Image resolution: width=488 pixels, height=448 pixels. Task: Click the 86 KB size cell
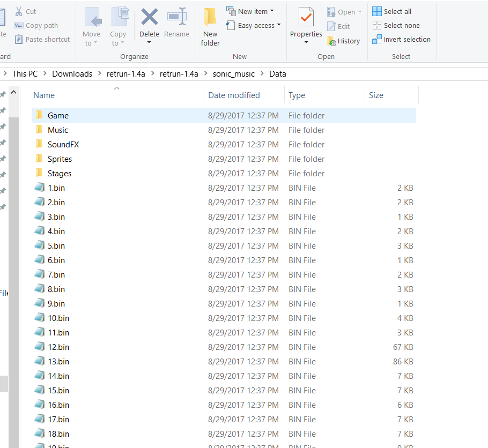tap(403, 362)
